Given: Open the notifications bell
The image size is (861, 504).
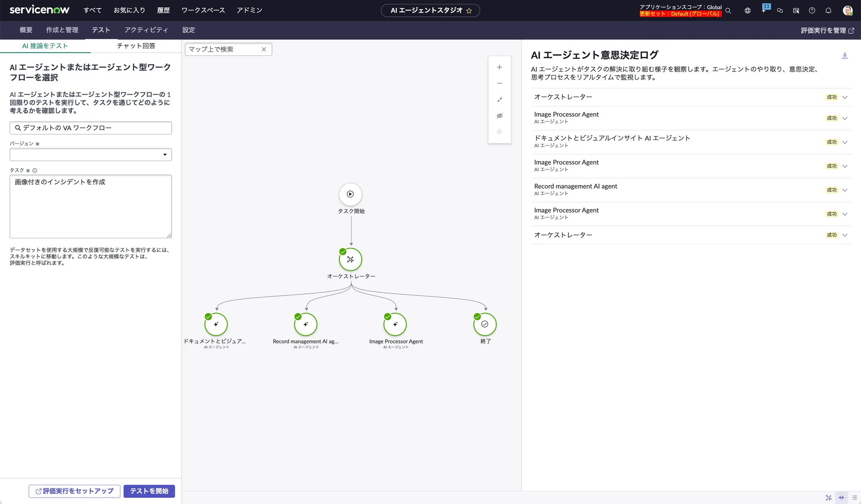Looking at the screenshot, I should coord(828,11).
